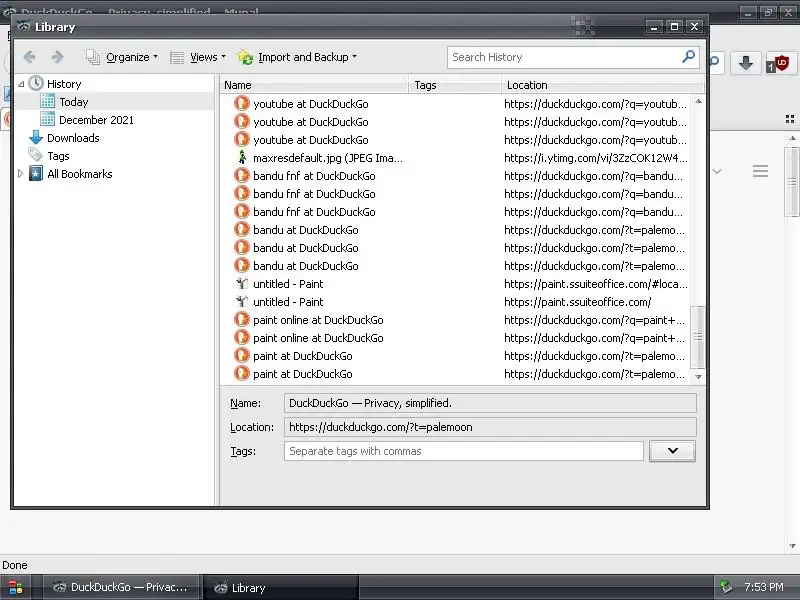
Task: Click the grid icon in the browser window
Action: point(790,119)
